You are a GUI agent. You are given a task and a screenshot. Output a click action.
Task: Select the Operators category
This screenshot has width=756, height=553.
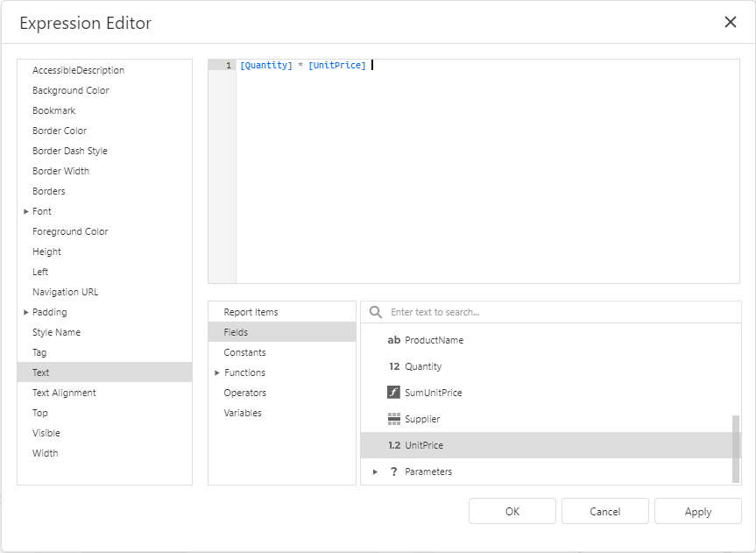coord(241,393)
